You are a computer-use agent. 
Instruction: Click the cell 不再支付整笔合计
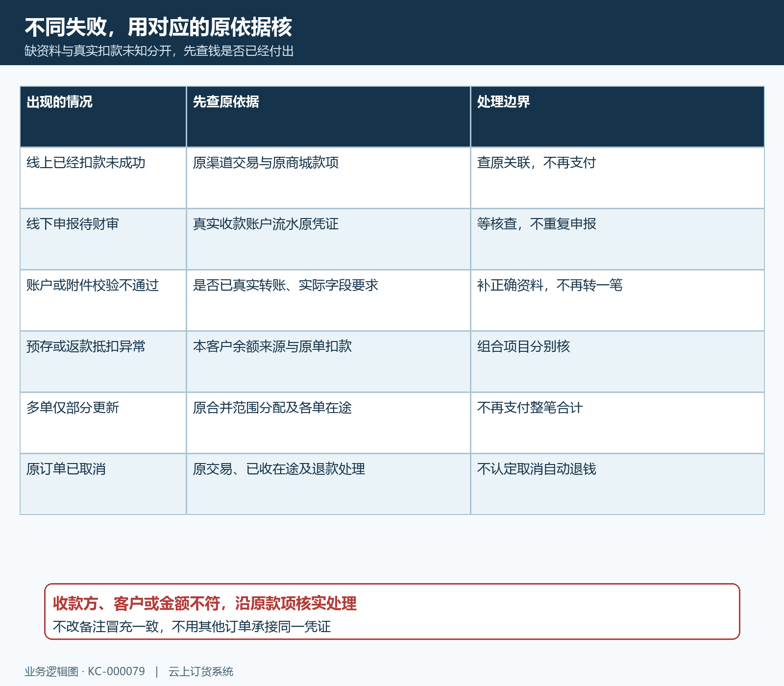click(x=617, y=423)
